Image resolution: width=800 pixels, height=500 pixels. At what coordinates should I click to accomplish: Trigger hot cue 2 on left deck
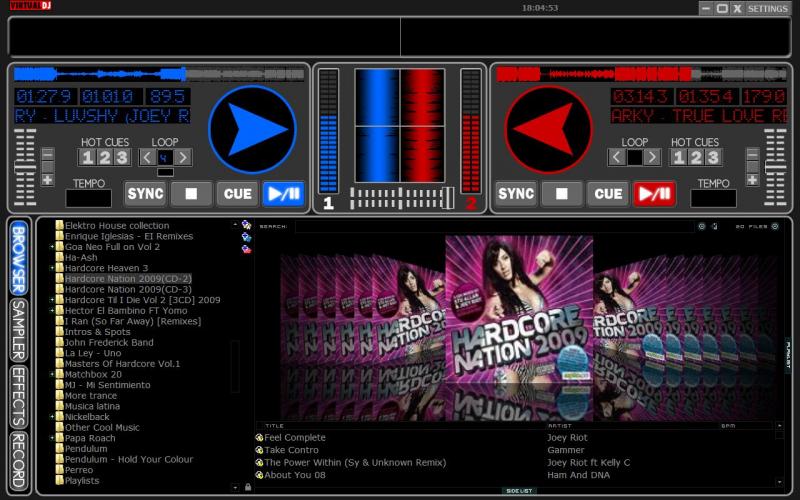point(105,157)
